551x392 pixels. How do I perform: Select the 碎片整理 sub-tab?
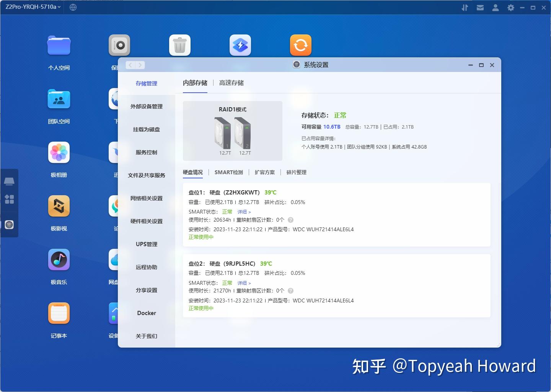click(297, 172)
